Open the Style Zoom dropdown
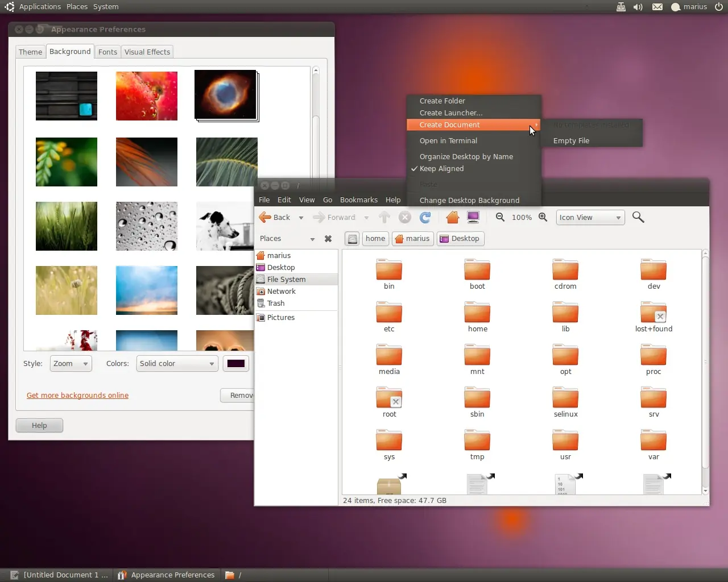This screenshot has height=582, width=728. pyautogui.click(x=71, y=364)
